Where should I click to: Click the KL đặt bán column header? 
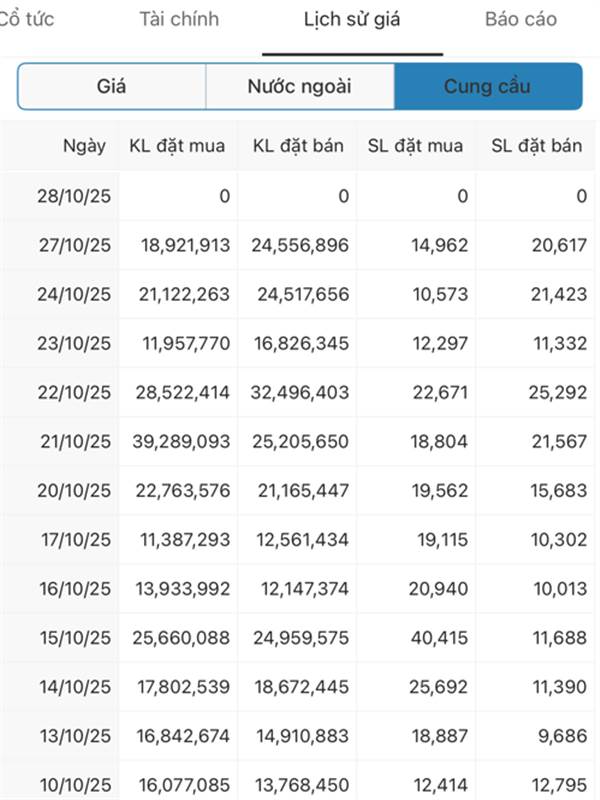tap(298, 146)
